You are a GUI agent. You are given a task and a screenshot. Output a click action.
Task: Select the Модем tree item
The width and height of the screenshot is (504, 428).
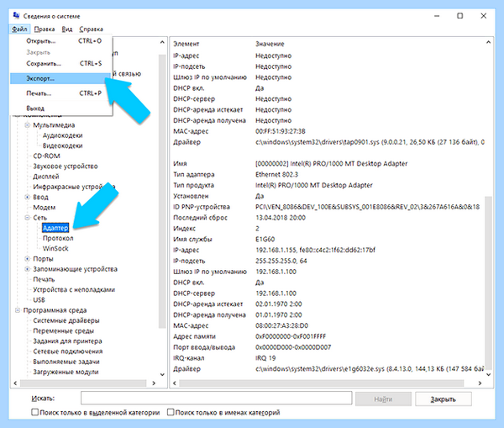(x=44, y=207)
